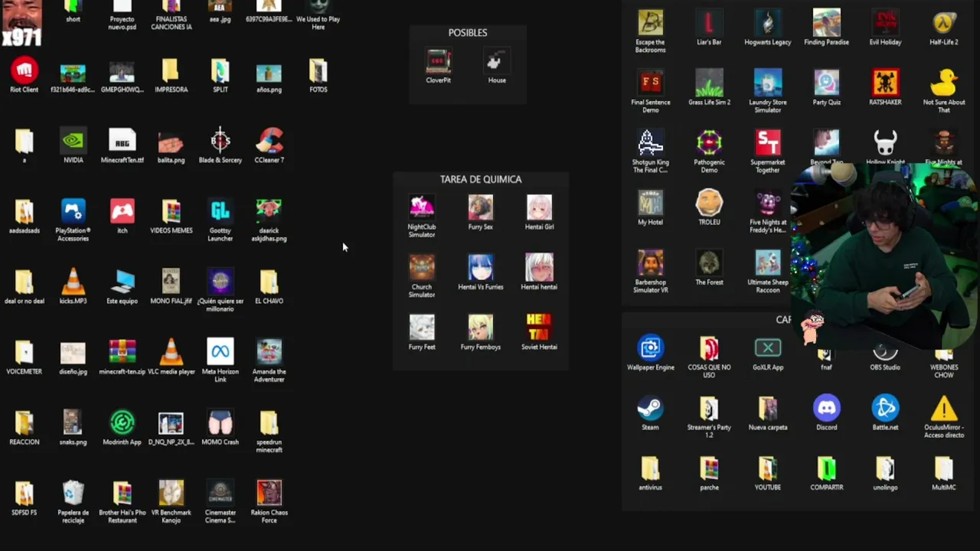Open Este equipo desktop icon
The width and height of the screenshot is (980, 551).
point(122,282)
